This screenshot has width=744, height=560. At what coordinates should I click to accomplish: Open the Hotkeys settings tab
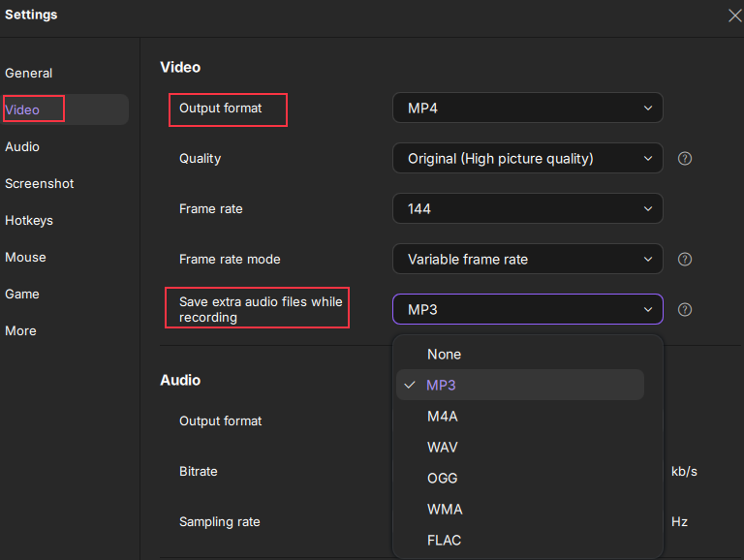point(29,220)
